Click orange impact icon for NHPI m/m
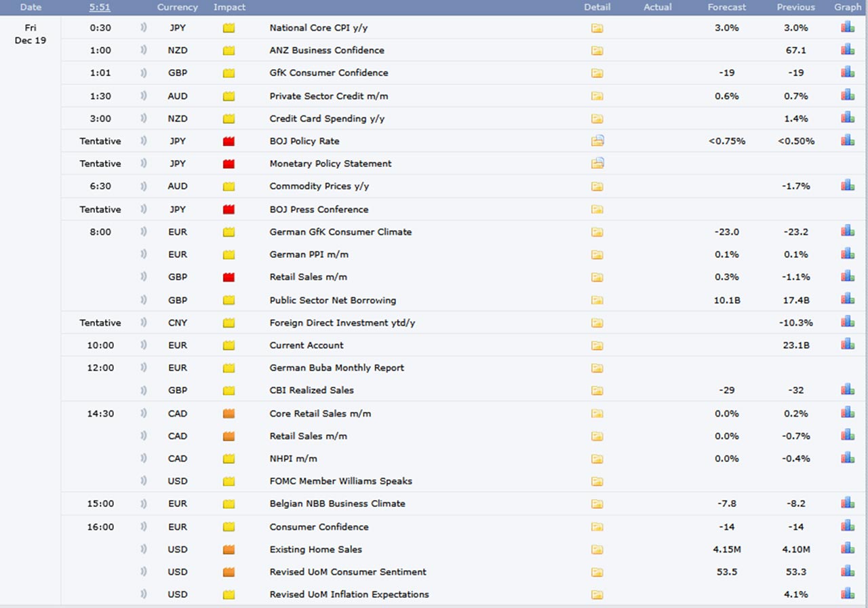The image size is (868, 608). pyautogui.click(x=229, y=458)
